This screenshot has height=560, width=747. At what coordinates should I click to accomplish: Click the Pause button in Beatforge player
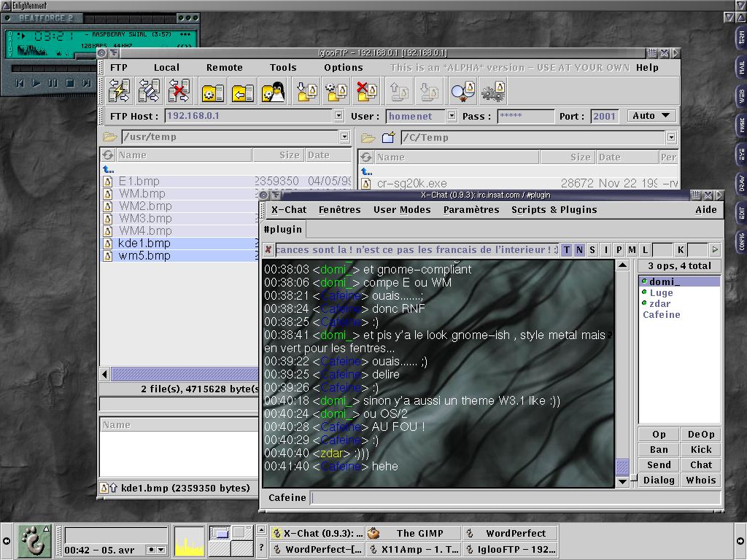[x=53, y=83]
